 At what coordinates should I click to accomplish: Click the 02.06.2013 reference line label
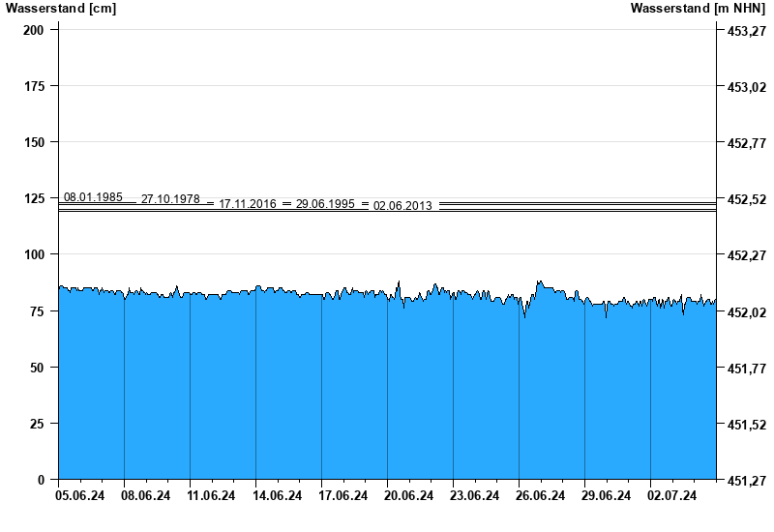402,206
